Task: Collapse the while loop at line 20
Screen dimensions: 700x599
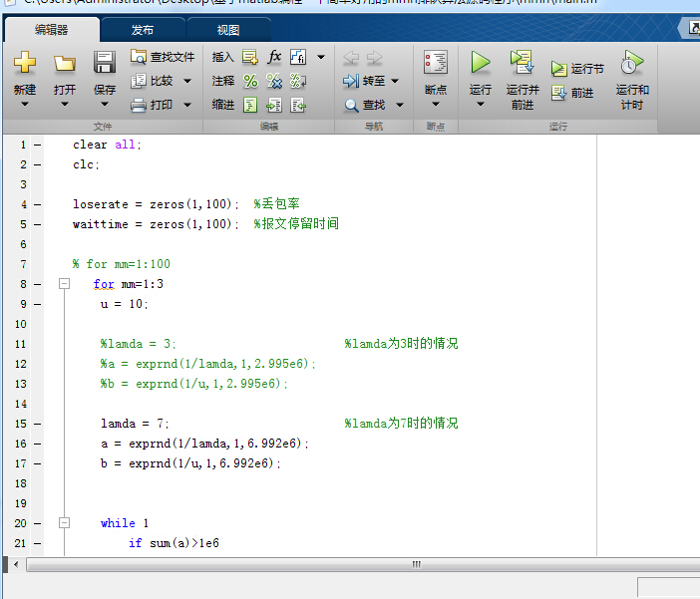Action: (x=64, y=522)
